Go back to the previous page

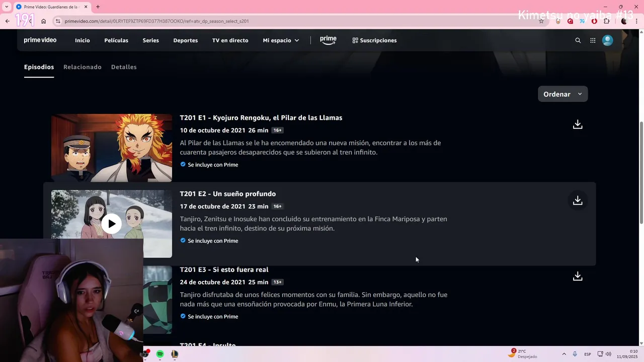click(7, 21)
